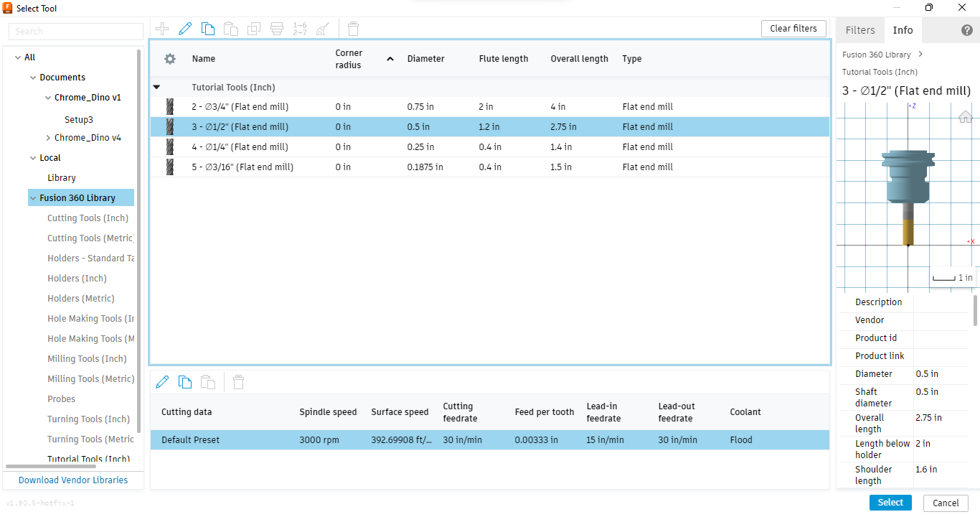The width and height of the screenshot is (980, 517).
Task: Open column settings gear icon
Action: tap(170, 59)
